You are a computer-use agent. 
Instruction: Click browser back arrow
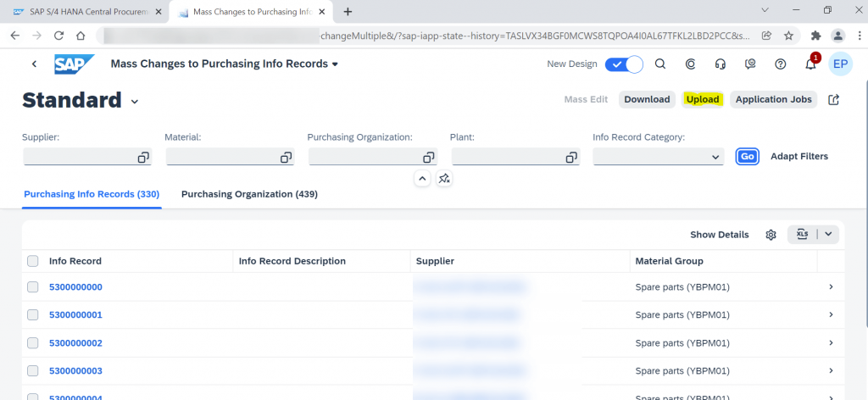(15, 36)
